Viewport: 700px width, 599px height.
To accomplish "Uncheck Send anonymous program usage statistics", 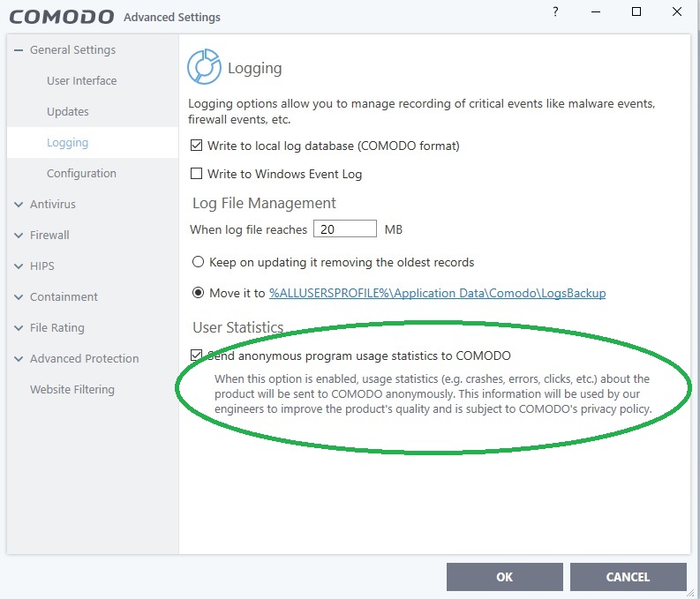I will click(x=196, y=356).
